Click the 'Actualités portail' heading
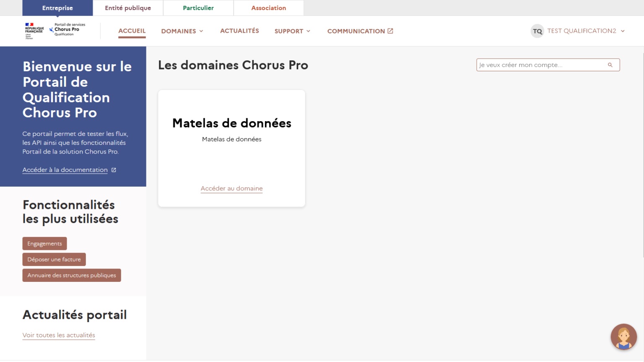644x362 pixels. 75,315
